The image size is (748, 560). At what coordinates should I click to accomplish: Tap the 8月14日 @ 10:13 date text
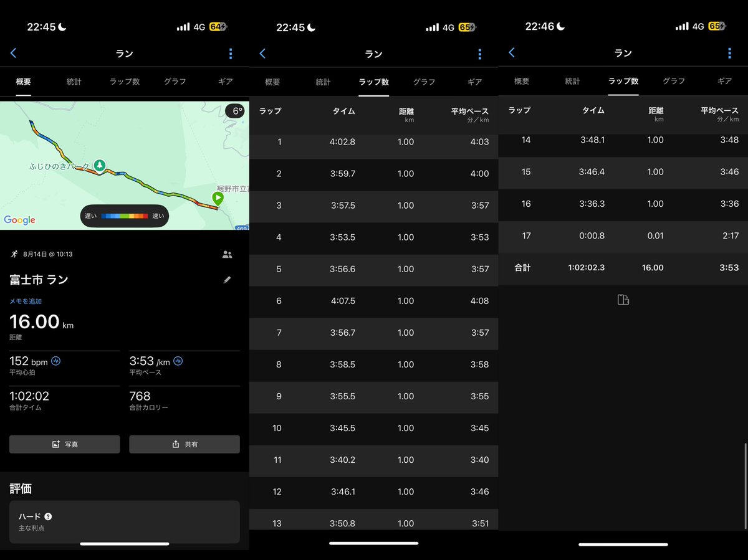point(49,254)
